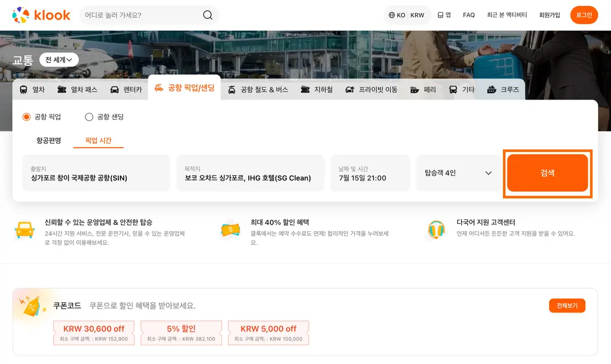
Task: Click the 회원가입 link
Action: (549, 15)
